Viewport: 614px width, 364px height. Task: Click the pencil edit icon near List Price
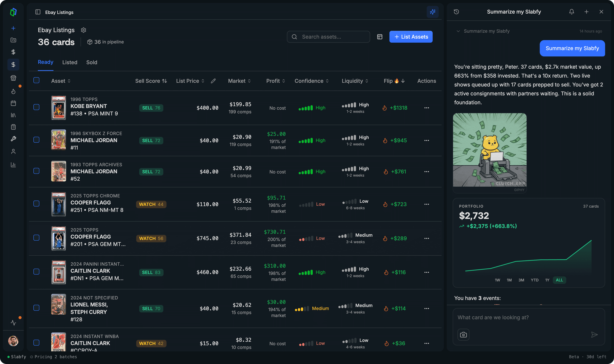(x=213, y=81)
